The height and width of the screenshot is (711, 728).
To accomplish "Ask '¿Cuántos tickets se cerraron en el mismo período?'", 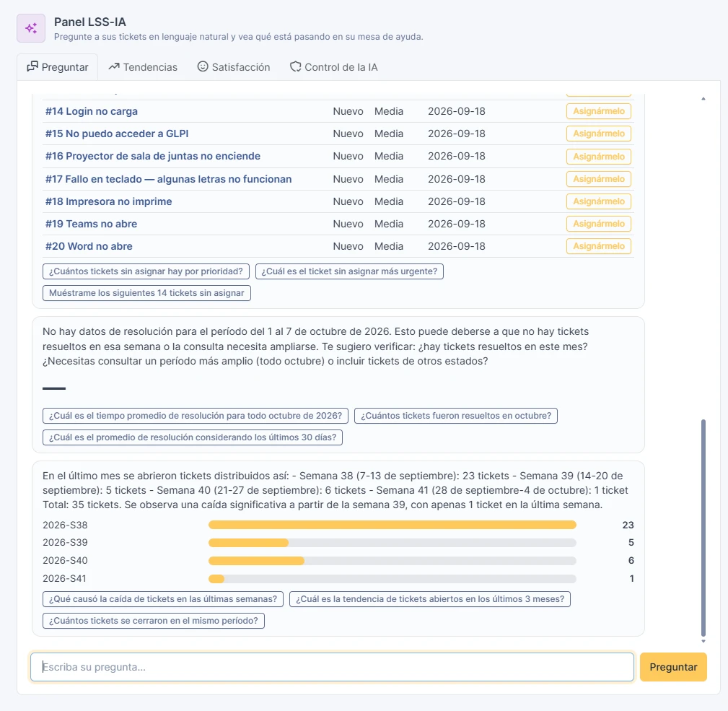I will (154, 621).
